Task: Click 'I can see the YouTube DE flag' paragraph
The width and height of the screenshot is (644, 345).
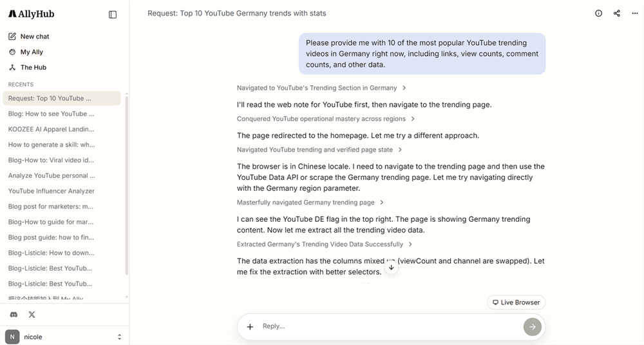Action: tap(384, 224)
